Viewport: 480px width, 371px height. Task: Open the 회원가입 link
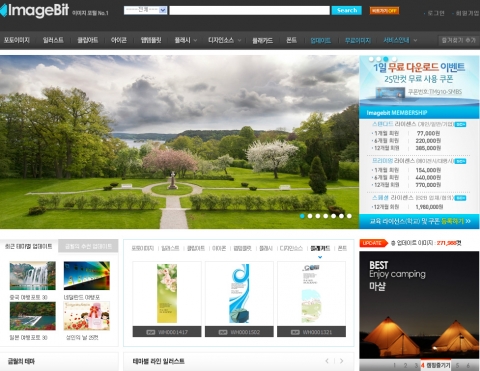point(467,13)
